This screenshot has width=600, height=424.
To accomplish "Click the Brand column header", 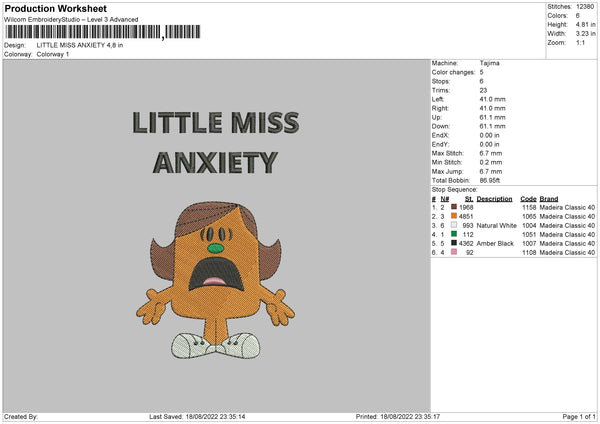I will click(x=553, y=198).
